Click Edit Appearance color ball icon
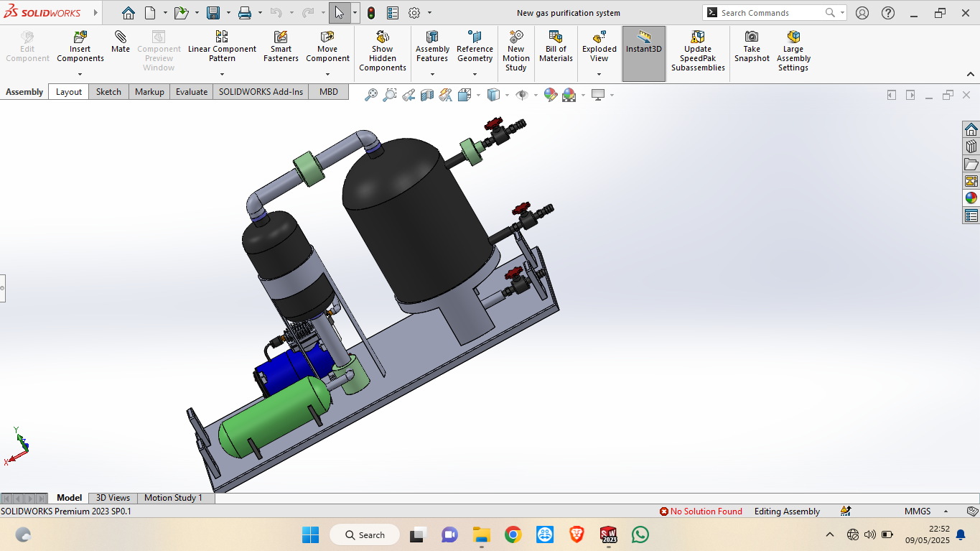The width and height of the screenshot is (980, 551). (x=551, y=95)
